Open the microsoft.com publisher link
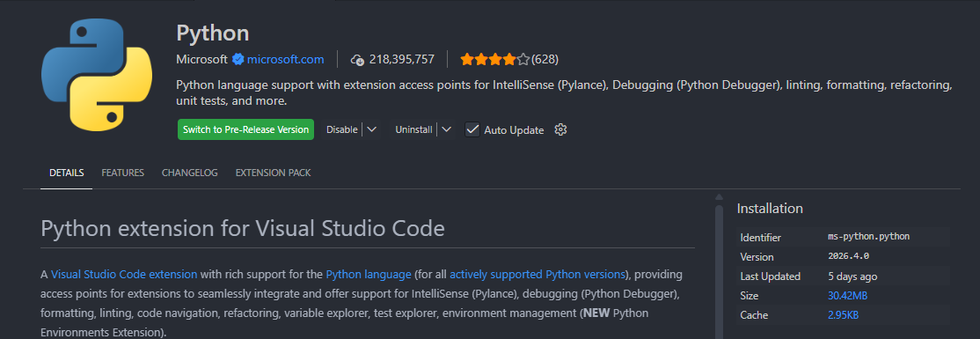The image size is (980, 339). [286, 59]
